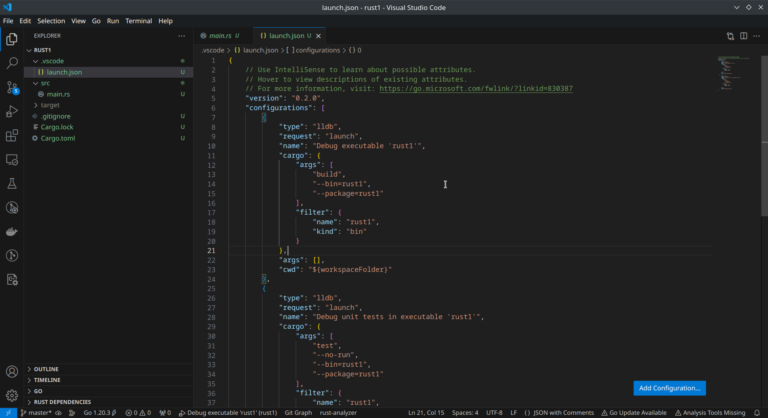Viewport: 768px width, 418px height.
Task: Open .gitignore file in Explorer
Action: click(109, 116)
